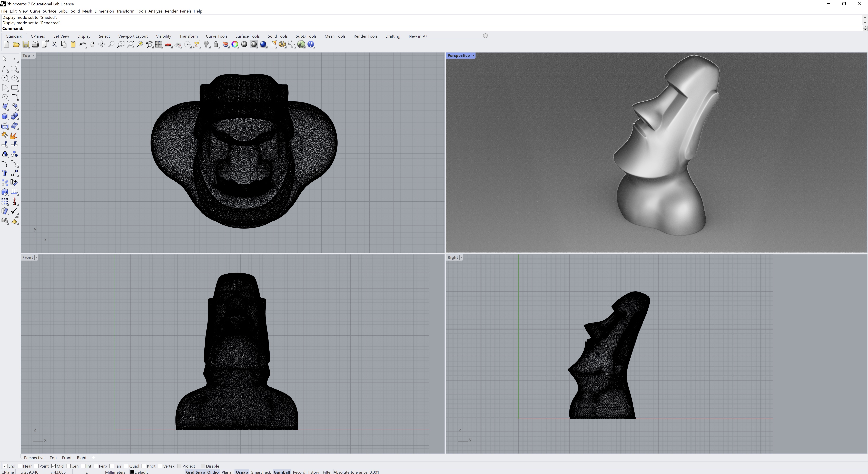The image size is (868, 474).
Task: Switch to the Front viewport tab at bottom
Action: tap(67, 458)
